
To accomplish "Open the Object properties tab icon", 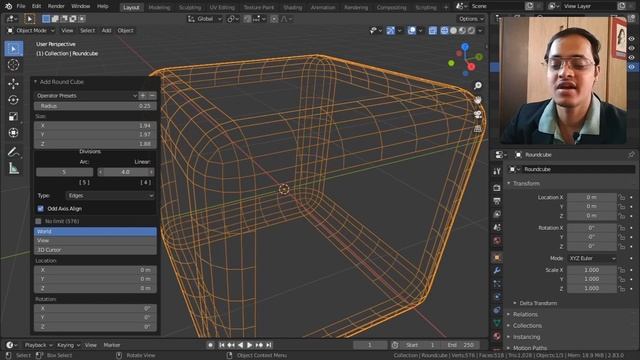I will coord(497,258).
